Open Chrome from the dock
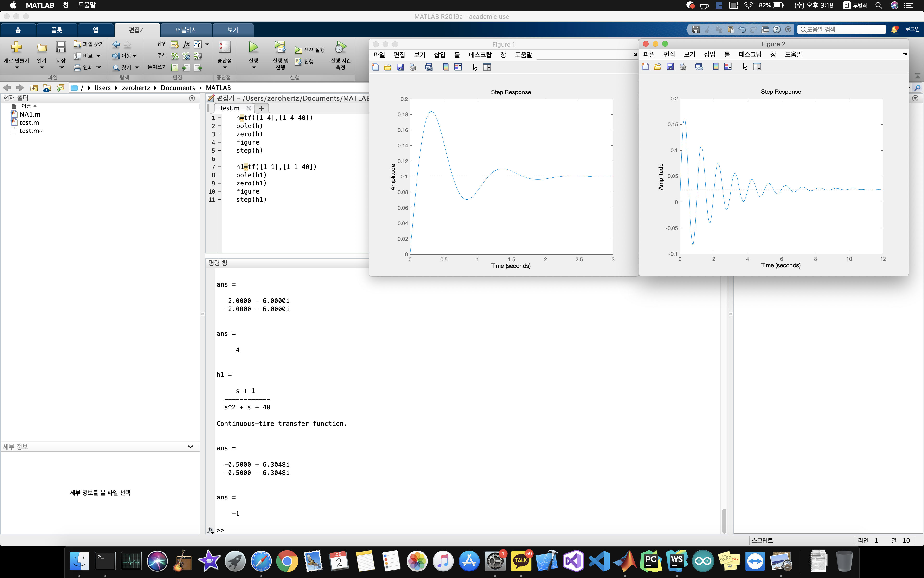Screen dimensions: 924x578 (x=287, y=561)
